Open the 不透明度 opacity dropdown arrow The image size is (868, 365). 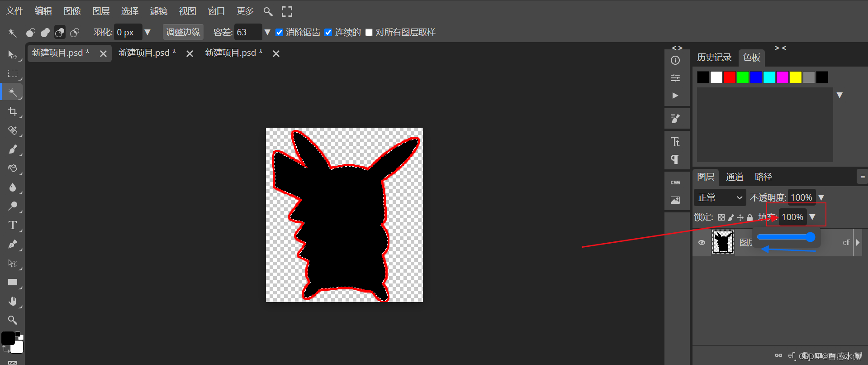tap(821, 197)
